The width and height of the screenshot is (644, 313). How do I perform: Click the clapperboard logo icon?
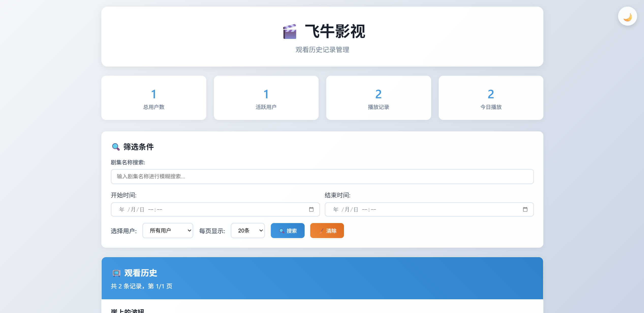click(x=290, y=32)
